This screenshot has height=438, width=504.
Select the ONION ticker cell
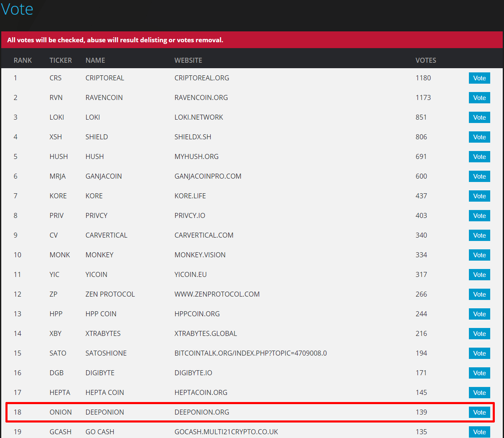tap(61, 412)
